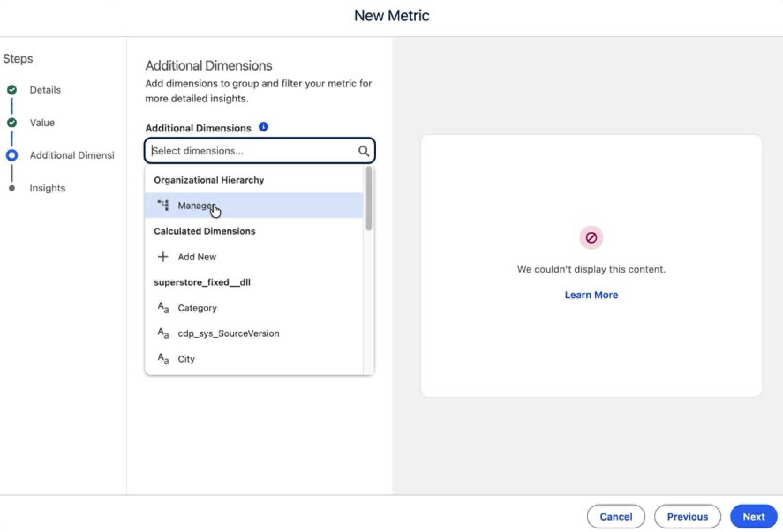783x532 pixels.
Task: Click the blocked-content icon in preview
Action: [x=591, y=238]
